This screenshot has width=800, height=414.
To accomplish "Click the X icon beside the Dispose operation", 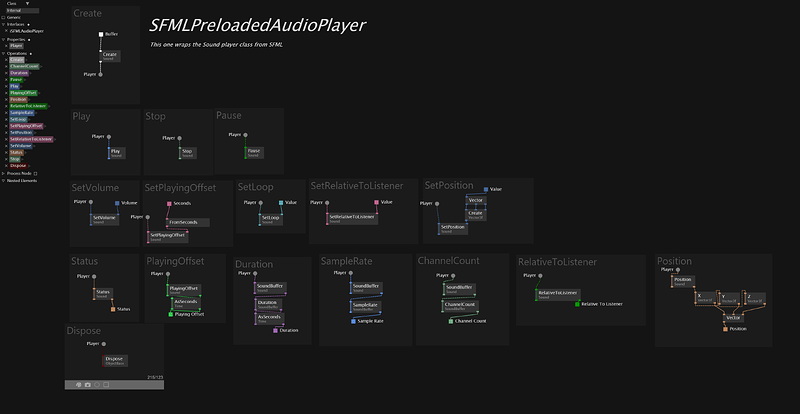I will pyautogui.click(x=7, y=165).
